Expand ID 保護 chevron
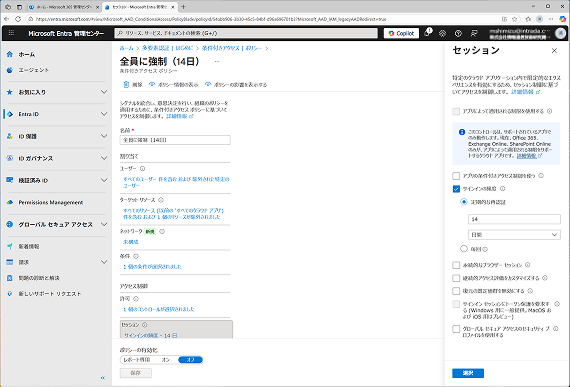Screen dimensions: 570x387 (104, 136)
